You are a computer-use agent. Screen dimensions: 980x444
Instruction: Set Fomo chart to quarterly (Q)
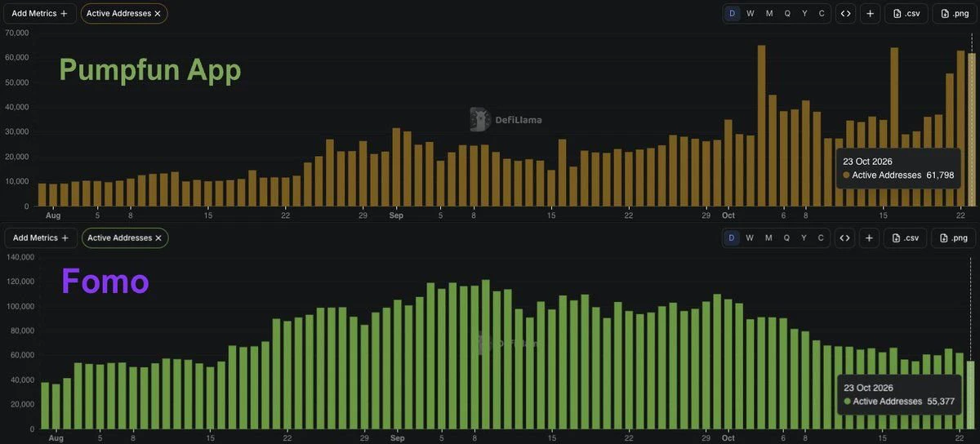tap(786, 238)
